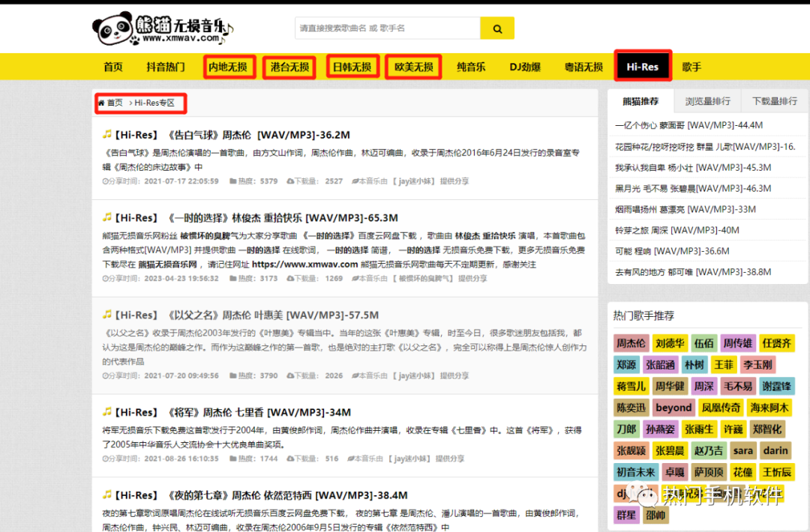Switch to the 浏览量排行 tab

708,101
